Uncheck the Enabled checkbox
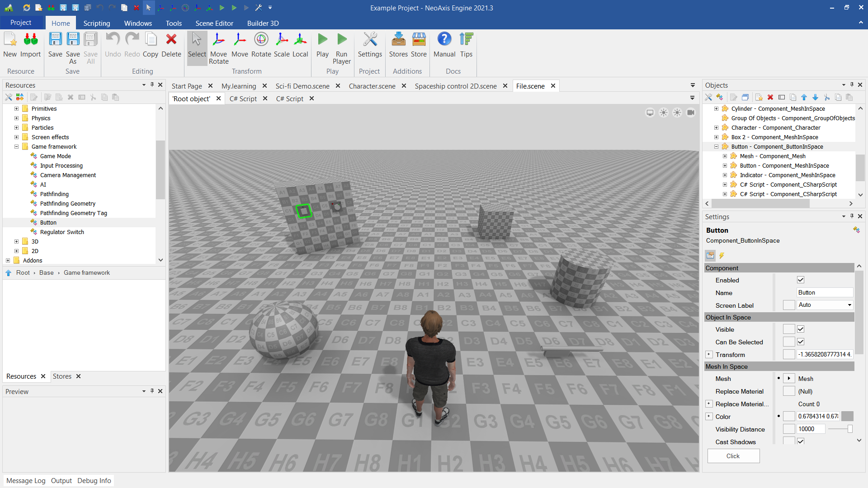The width and height of the screenshot is (868, 488). 801,280
